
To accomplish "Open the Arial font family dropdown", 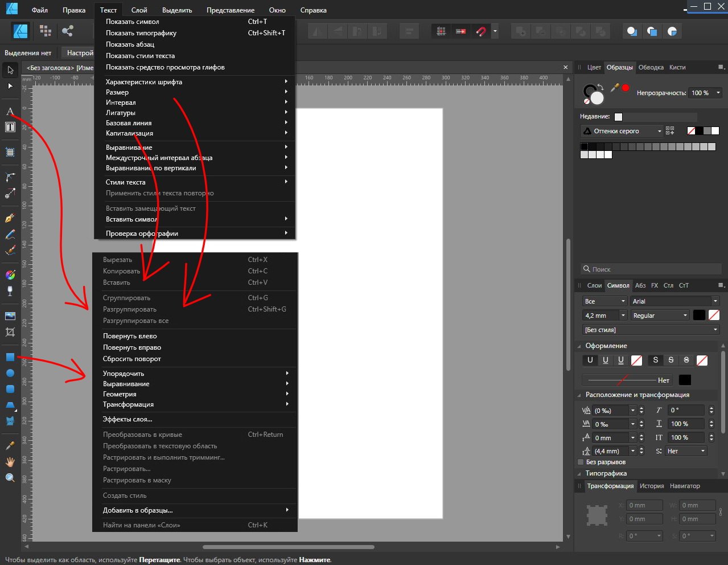I will 675,301.
